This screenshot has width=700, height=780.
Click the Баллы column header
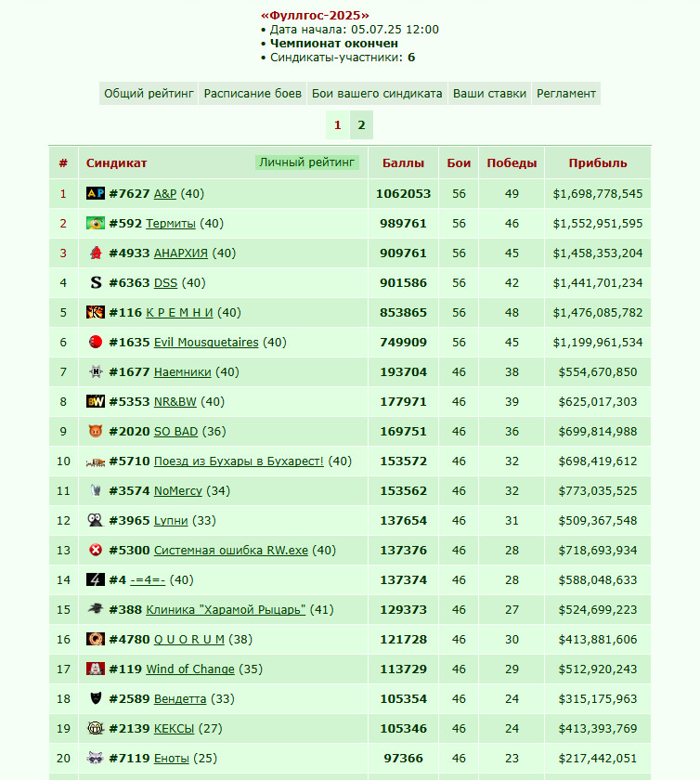tap(404, 163)
